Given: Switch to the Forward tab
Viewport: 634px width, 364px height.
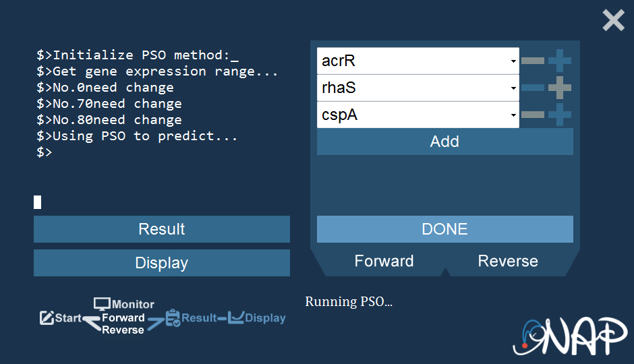Looking at the screenshot, I should coord(384,262).
